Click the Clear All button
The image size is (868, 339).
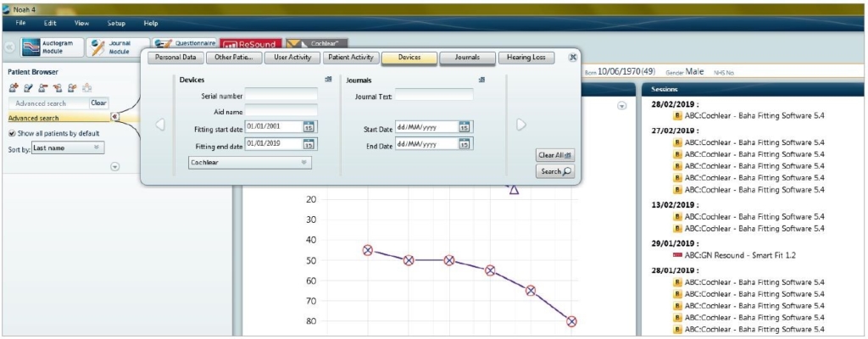(x=554, y=156)
